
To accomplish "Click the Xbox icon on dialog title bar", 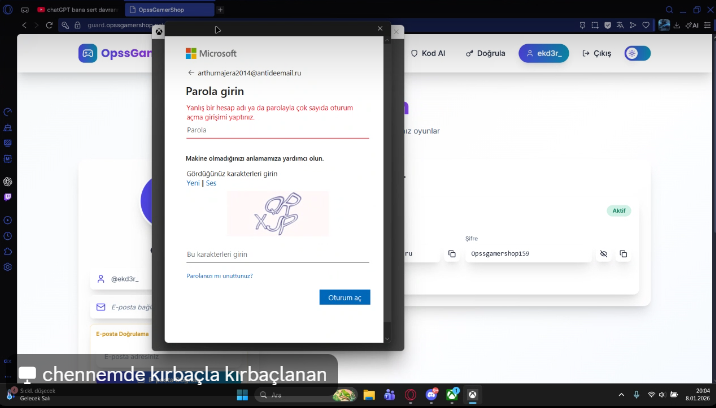I will click(158, 31).
